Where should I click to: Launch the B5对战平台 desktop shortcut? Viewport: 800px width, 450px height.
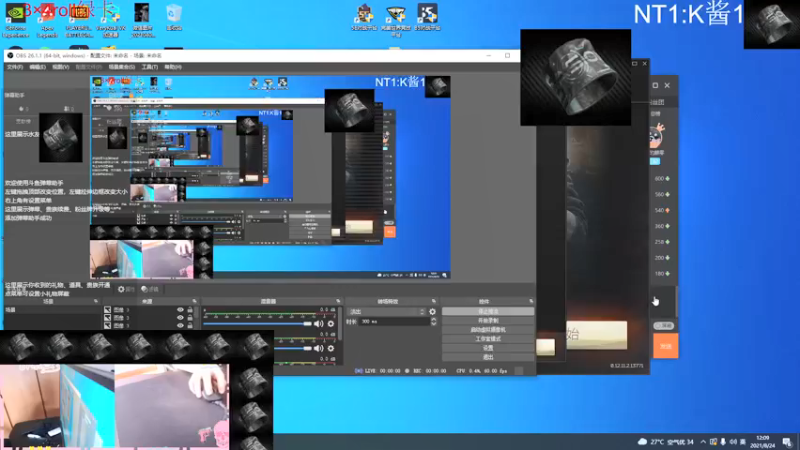pos(428,17)
